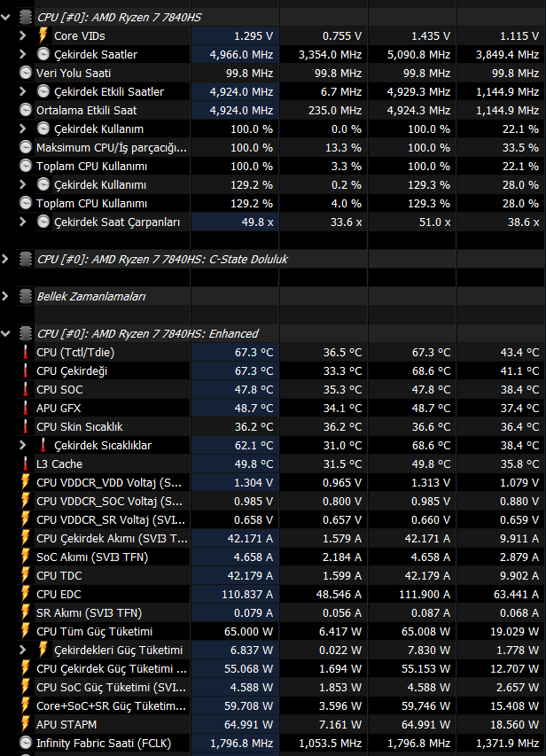Expand Çekirdek Sıcaklıklar row
The image size is (546, 756).
pyautogui.click(x=23, y=445)
